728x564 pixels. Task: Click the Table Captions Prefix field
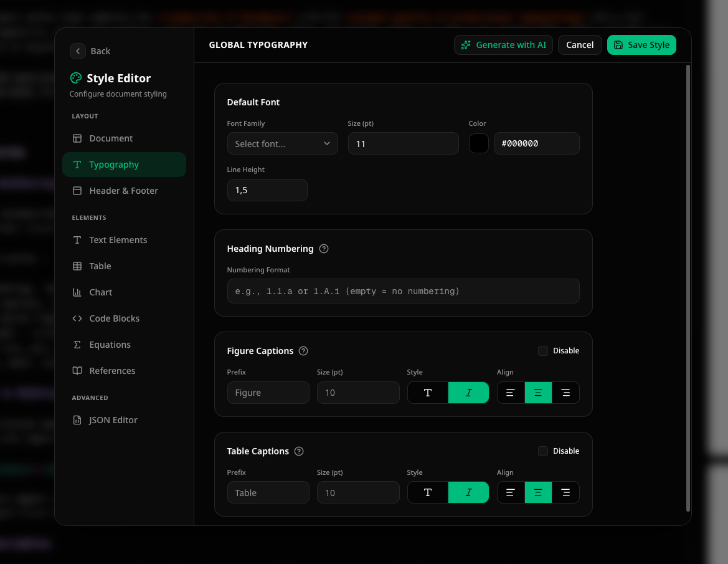pos(268,492)
